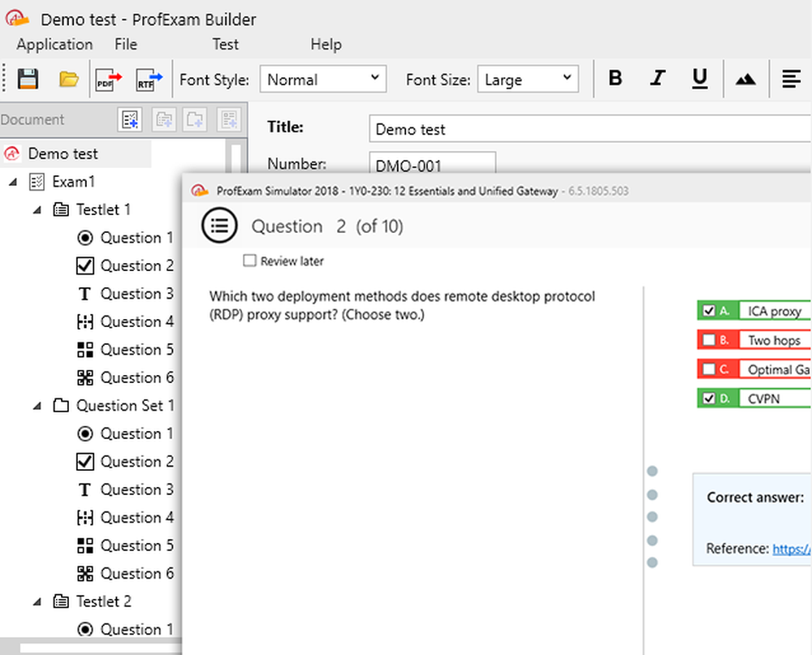Click the Document tree horizontal scrollbar
Viewport: 812px width, 655px height.
pos(101,648)
